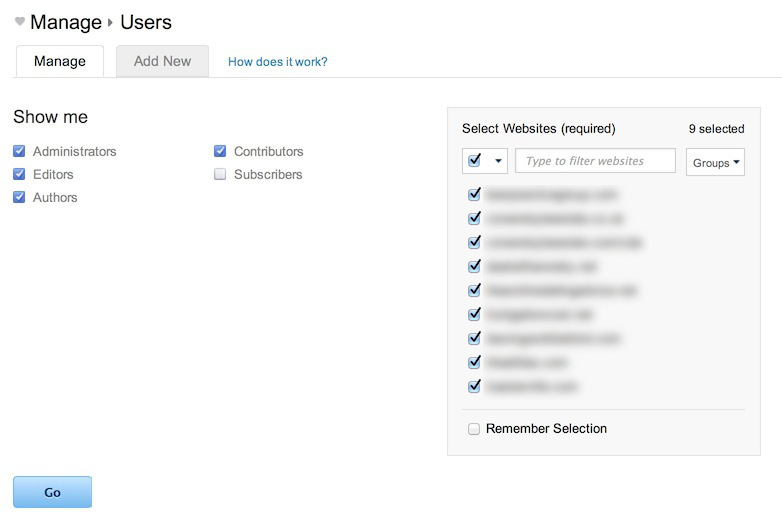Toggle the second website checkbox
Image resolution: width=782 pixels, height=518 pixels.
click(474, 219)
